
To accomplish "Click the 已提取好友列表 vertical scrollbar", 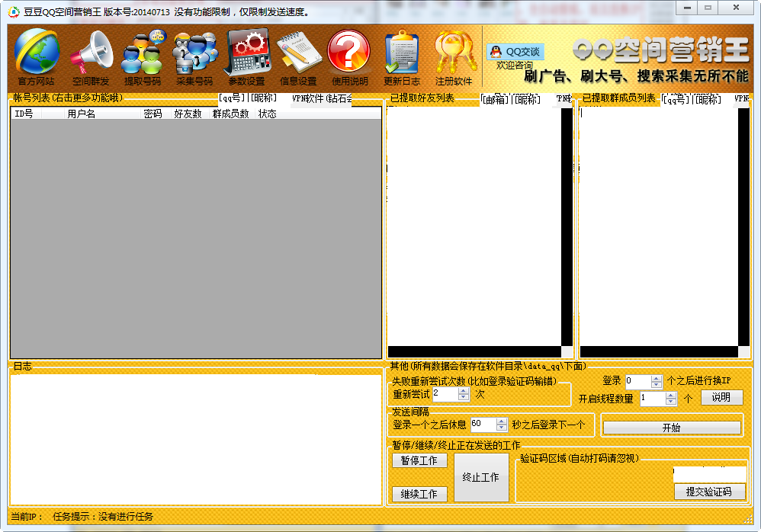I will coord(567,226).
